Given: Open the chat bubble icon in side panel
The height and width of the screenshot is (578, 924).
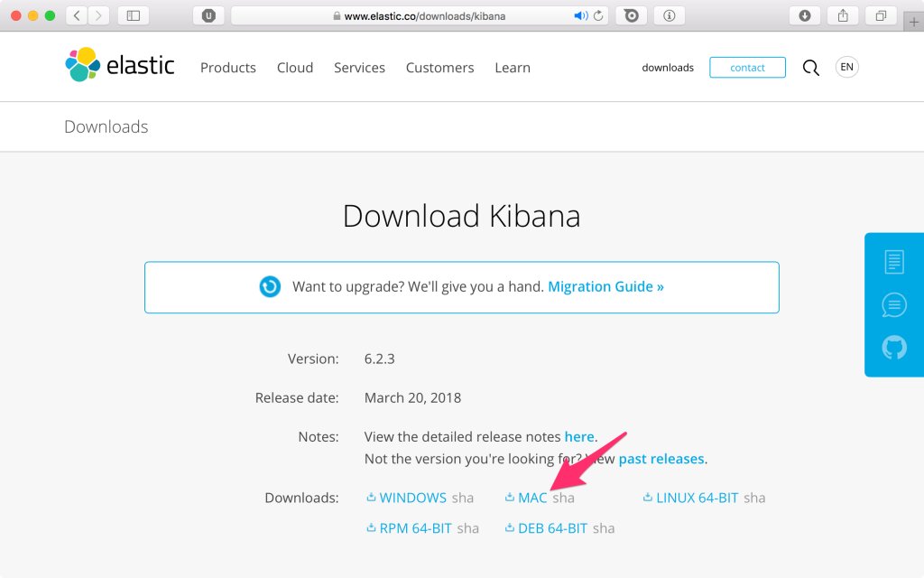Looking at the screenshot, I should tap(894, 305).
